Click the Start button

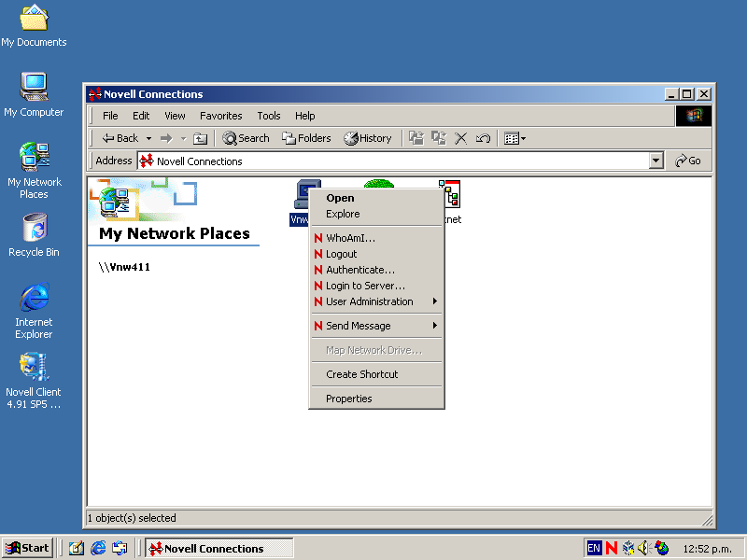27,548
